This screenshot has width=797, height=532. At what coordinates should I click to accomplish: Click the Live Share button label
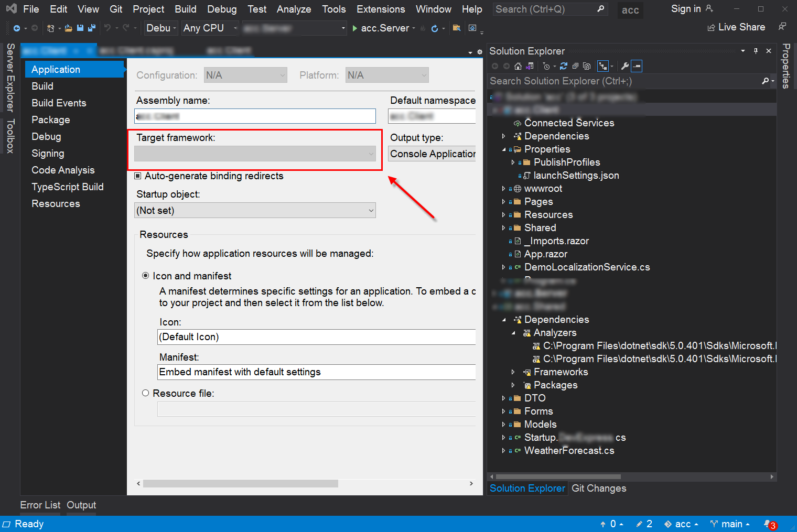point(741,27)
